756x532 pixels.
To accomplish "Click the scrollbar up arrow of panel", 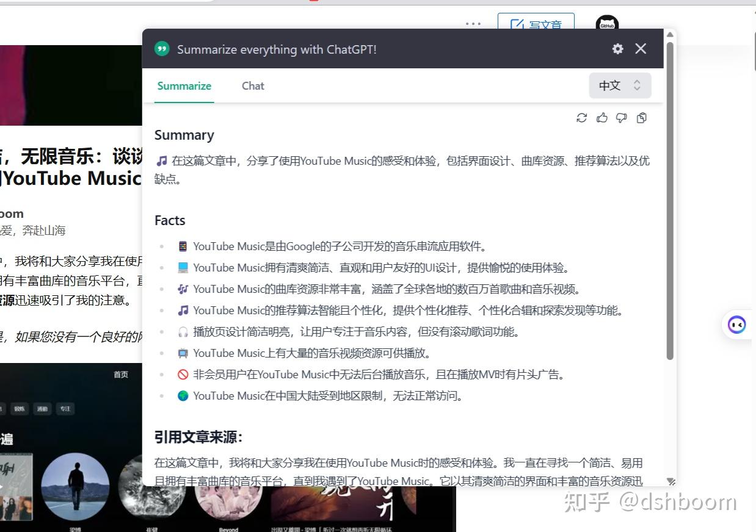I will [x=670, y=35].
